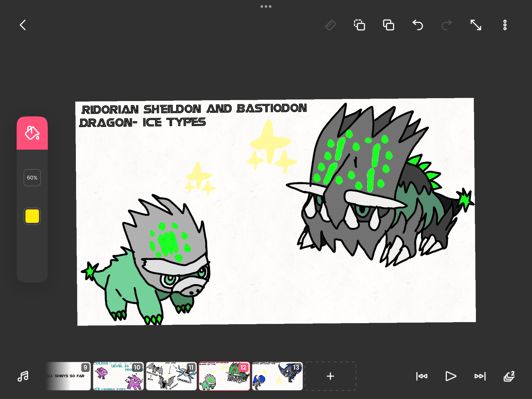Image resolution: width=532 pixels, height=399 pixels.
Task: Open the yellow color swatch
Action: click(x=32, y=216)
